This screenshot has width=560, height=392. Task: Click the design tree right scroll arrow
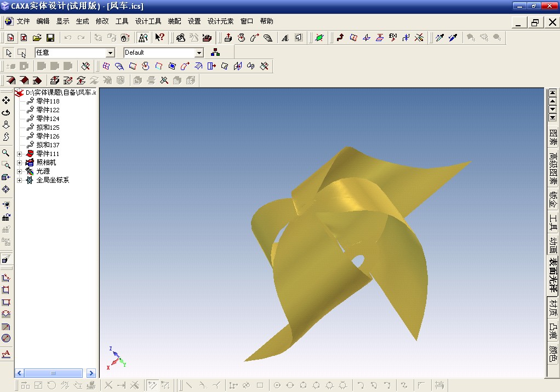click(x=91, y=373)
